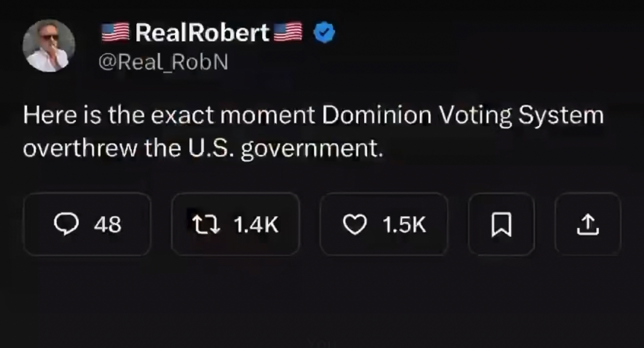644x348 pixels.
Task: Click the 1.5K likes count
Action: (x=404, y=225)
